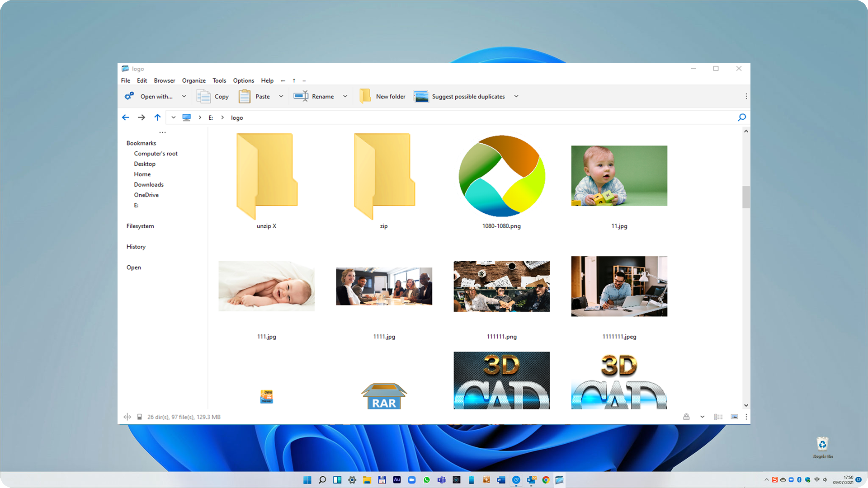The width and height of the screenshot is (868, 488).
Task: Switch to thumbnail image view in status bar
Action: click(x=735, y=417)
